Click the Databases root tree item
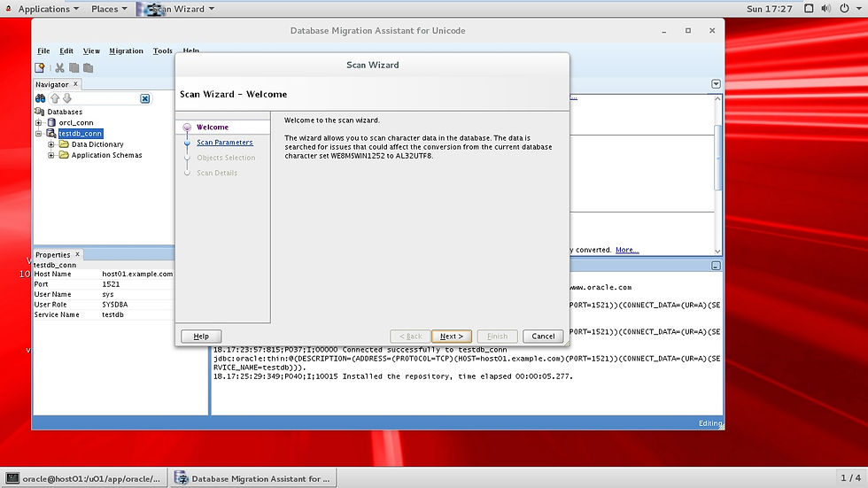Image resolution: width=868 pixels, height=488 pixels. point(65,112)
